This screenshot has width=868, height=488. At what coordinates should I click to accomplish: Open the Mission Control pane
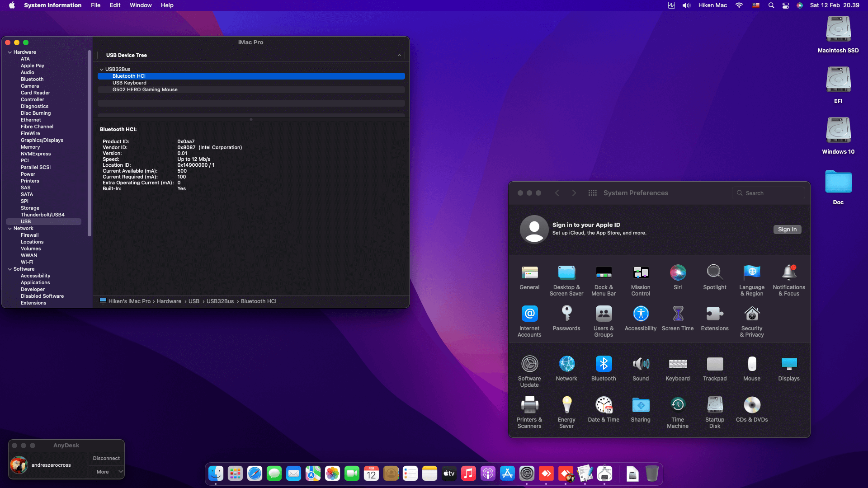pos(640,273)
